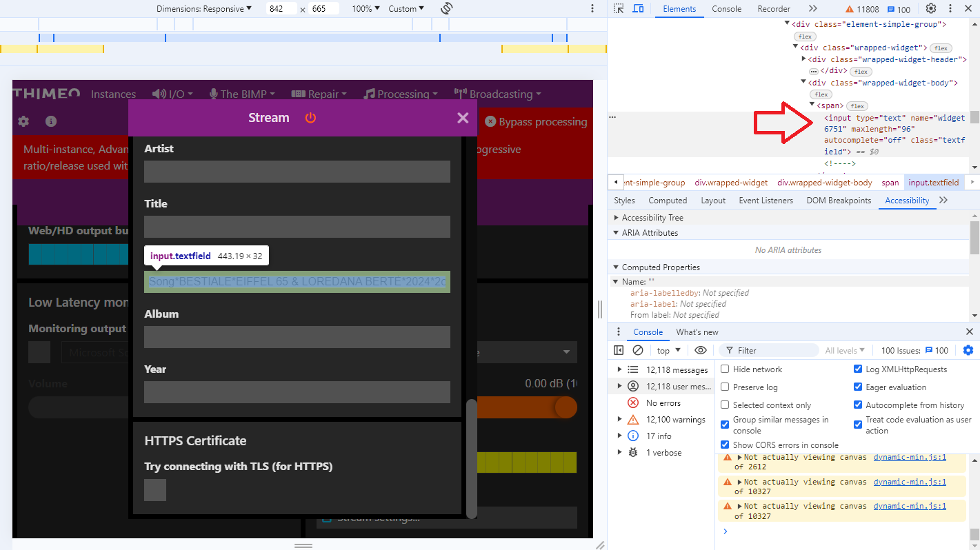Toggle the device toolbar icon in DevTools
The image size is (980, 550).
click(x=637, y=8)
